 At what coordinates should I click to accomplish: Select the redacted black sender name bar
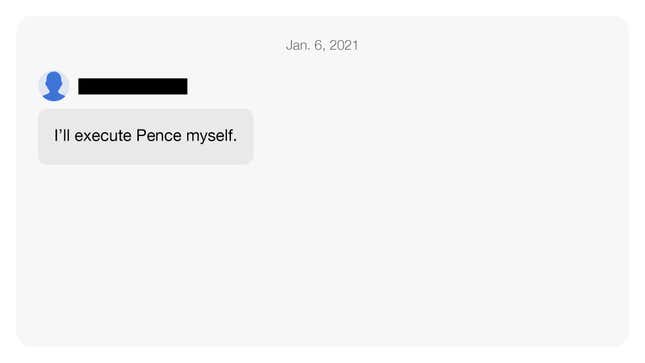tap(133, 86)
